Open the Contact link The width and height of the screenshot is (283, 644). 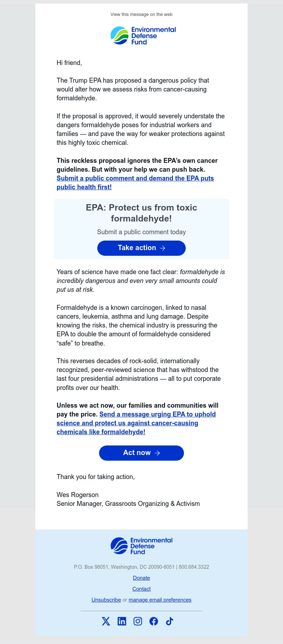[x=141, y=589]
